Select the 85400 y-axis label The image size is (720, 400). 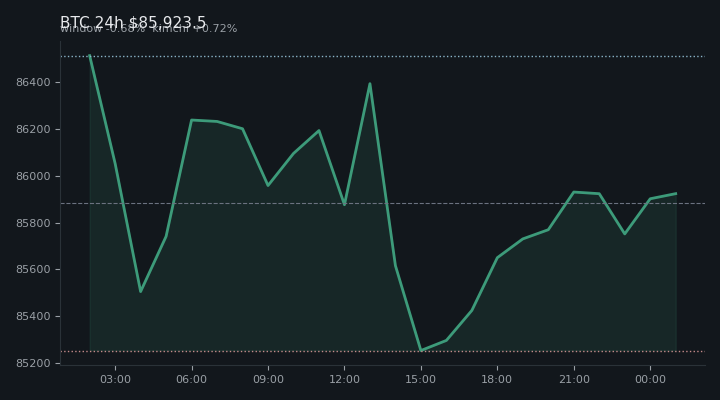coord(33,316)
